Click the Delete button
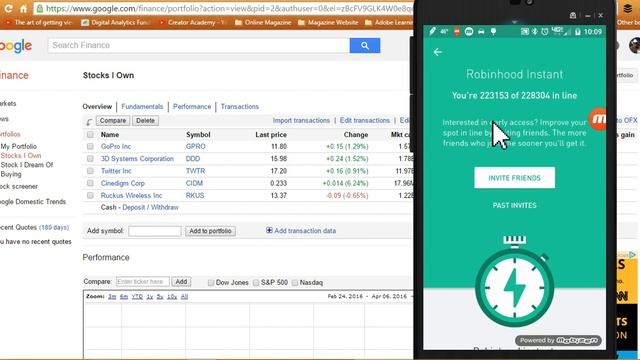The width and height of the screenshot is (640, 360). (x=145, y=121)
